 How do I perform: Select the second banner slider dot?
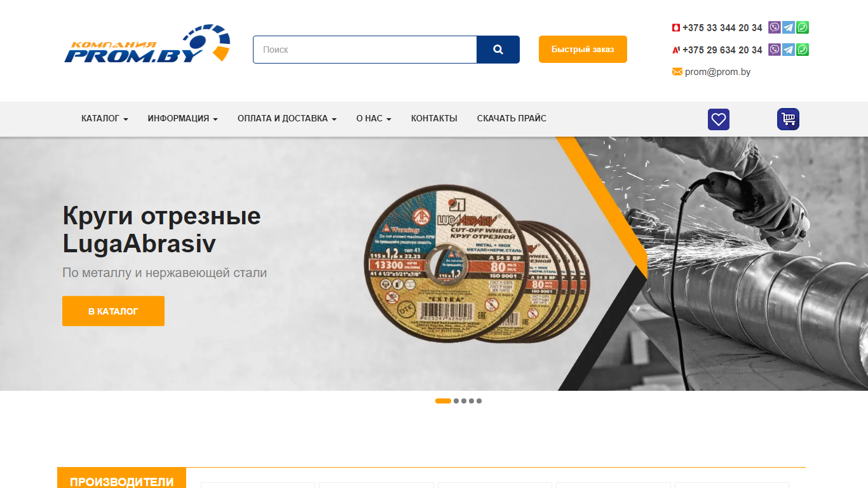(x=456, y=401)
